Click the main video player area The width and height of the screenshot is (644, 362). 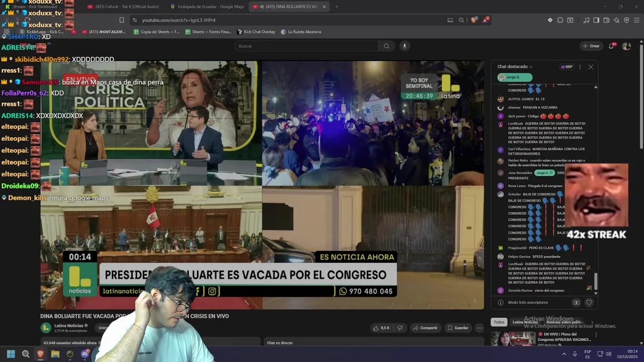pos(262,185)
